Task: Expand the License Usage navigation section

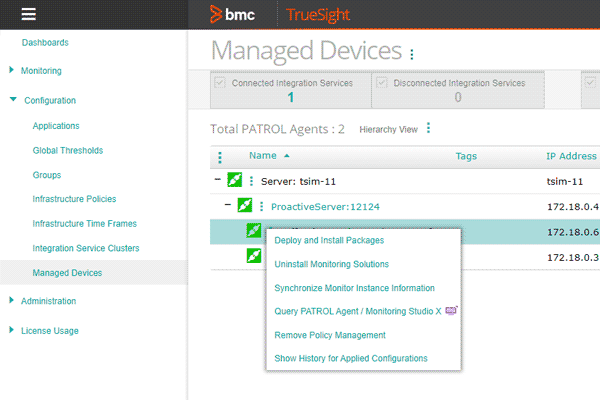Action: pos(11,329)
